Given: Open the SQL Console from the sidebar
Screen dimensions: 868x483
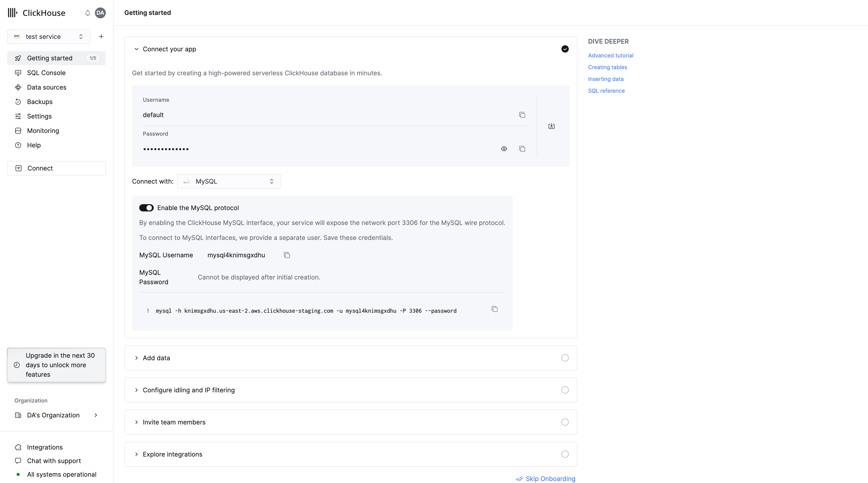Looking at the screenshot, I should click(x=46, y=73).
